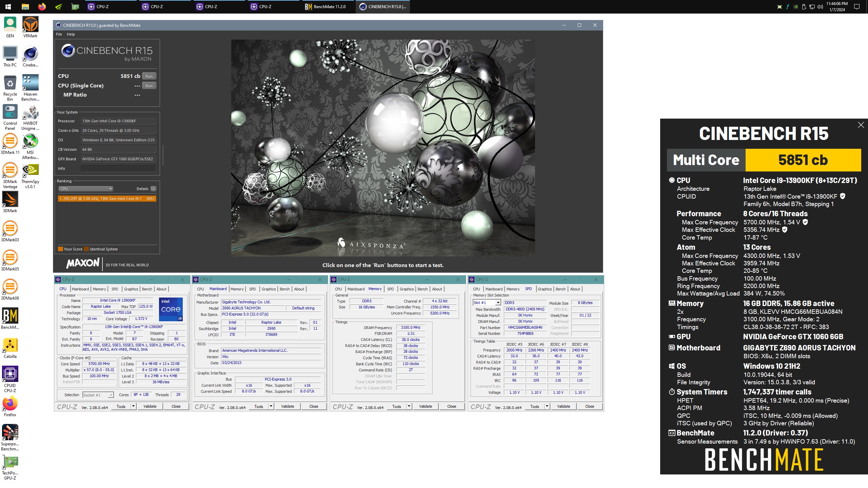
Task: Open the notification center icon
Action: click(856, 6)
